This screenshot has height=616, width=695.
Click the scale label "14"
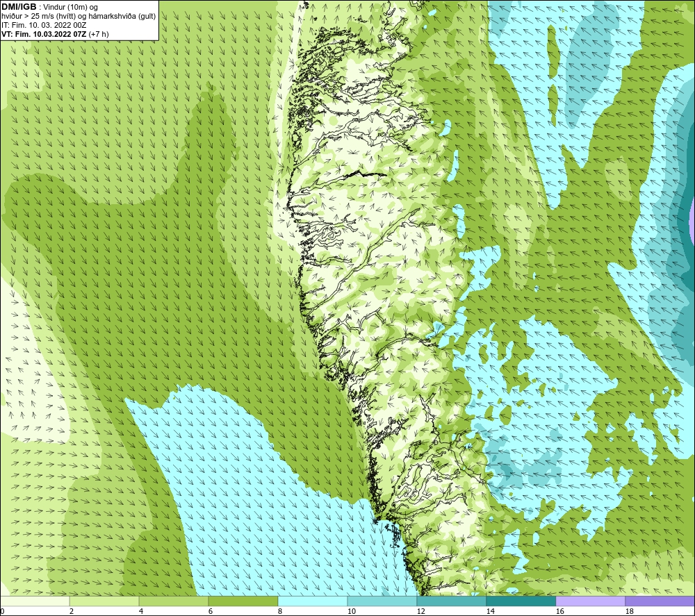490,611
